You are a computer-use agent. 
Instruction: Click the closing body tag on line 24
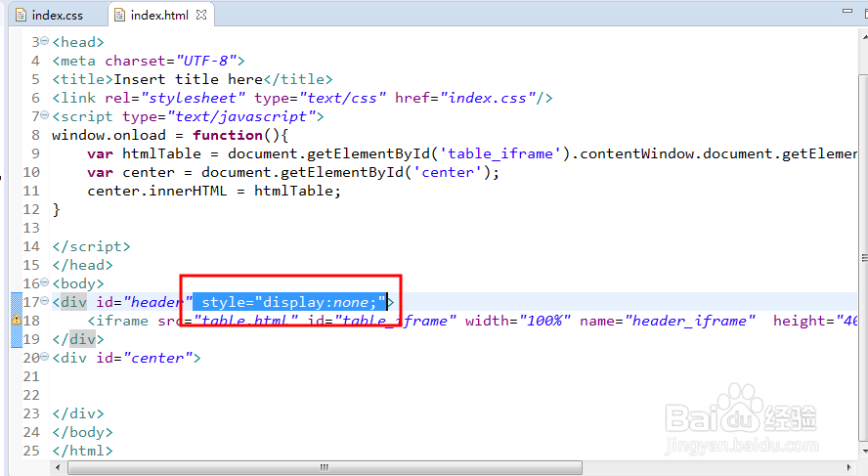[x=82, y=432]
